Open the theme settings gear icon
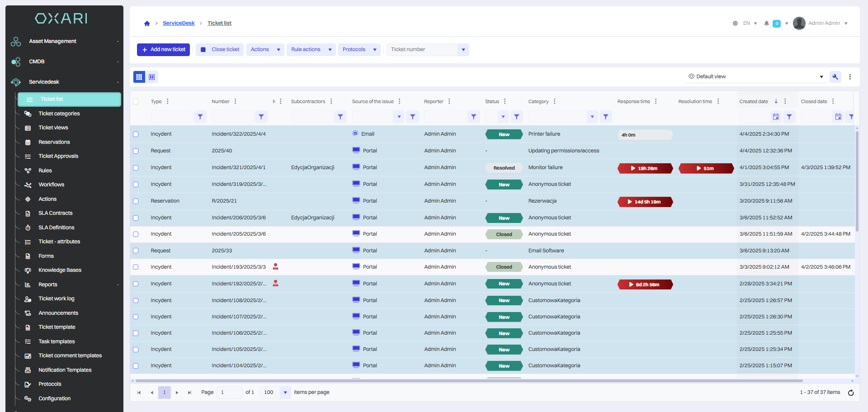This screenshot has height=412, width=868. pyautogui.click(x=735, y=24)
